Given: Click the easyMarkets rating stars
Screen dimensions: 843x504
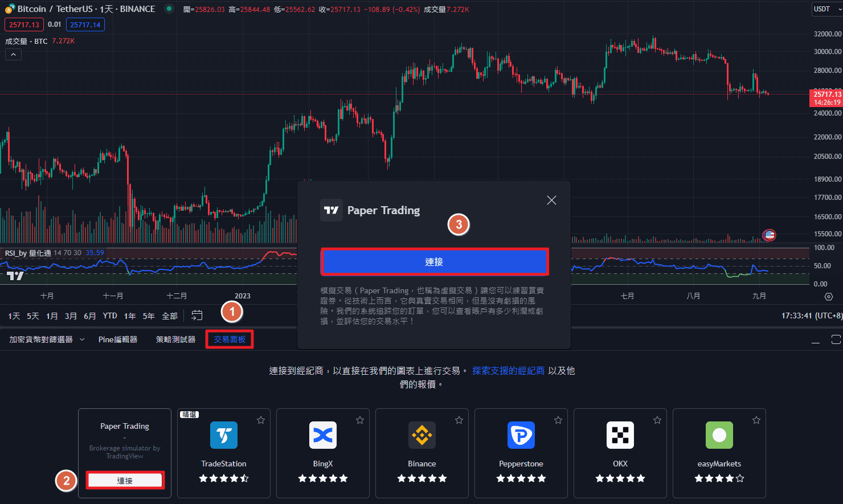Looking at the screenshot, I should (x=719, y=478).
